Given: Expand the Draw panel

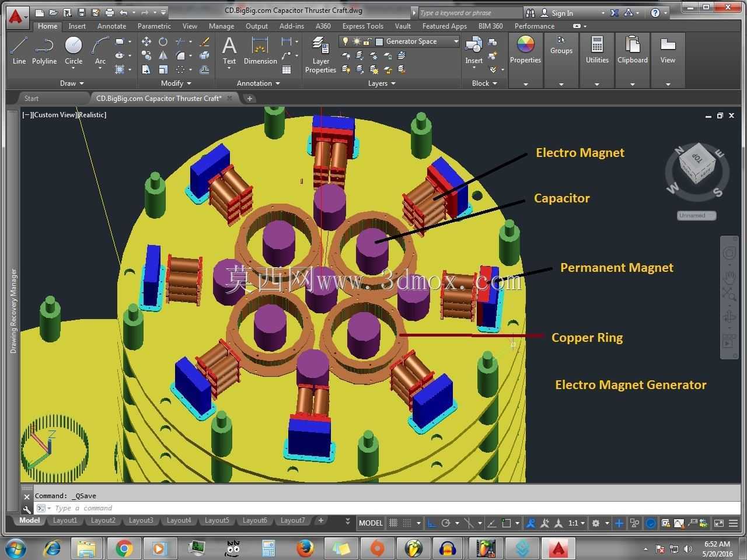Looking at the screenshot, I should (x=72, y=83).
